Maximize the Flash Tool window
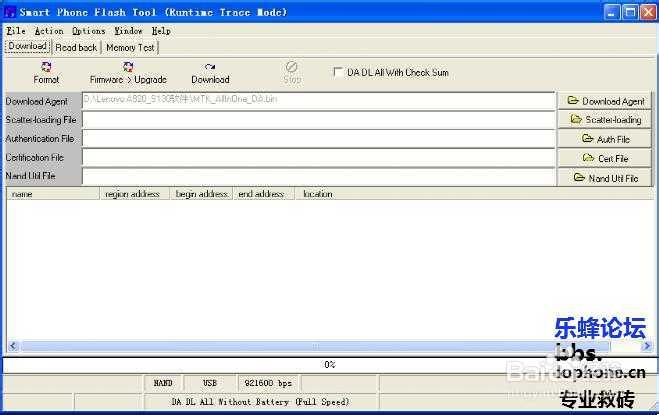The height and width of the screenshot is (415, 659). (x=630, y=12)
